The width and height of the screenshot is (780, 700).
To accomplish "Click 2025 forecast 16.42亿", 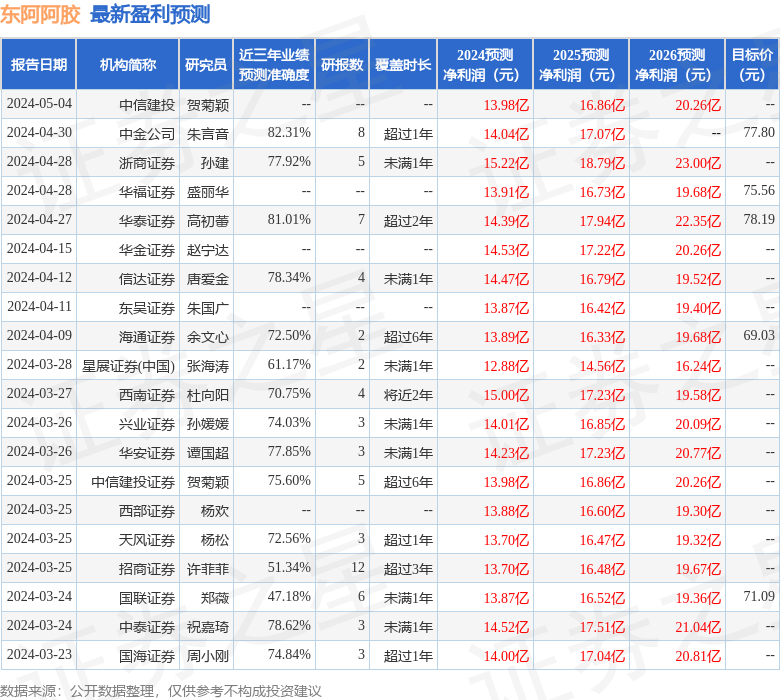I will coord(602,308).
